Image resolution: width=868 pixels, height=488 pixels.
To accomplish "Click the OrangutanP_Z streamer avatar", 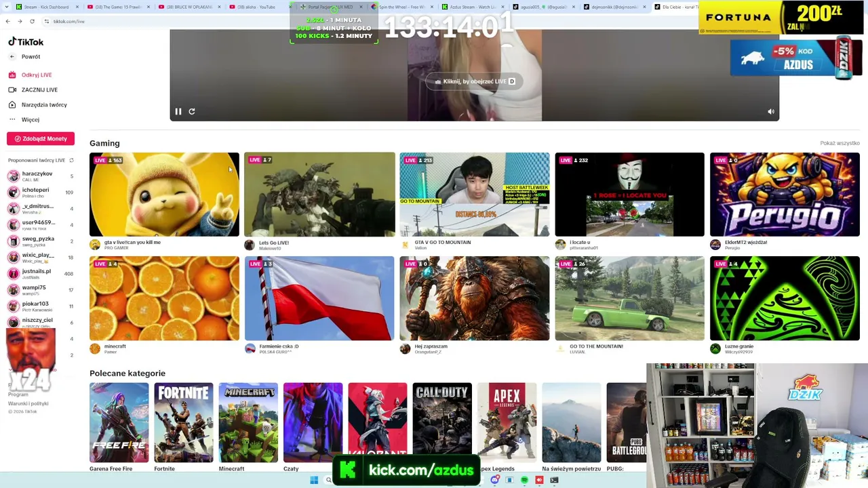I will pos(405,349).
